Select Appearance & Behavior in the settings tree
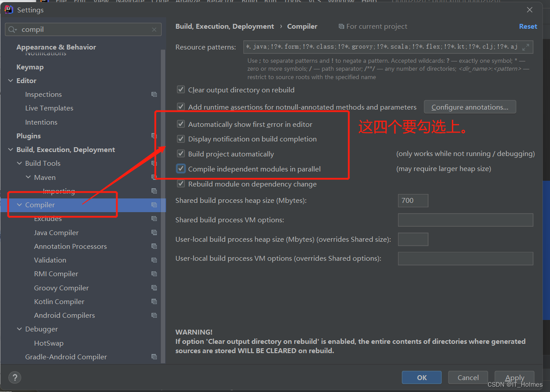Screen dimensions: 550x392 coord(56,47)
